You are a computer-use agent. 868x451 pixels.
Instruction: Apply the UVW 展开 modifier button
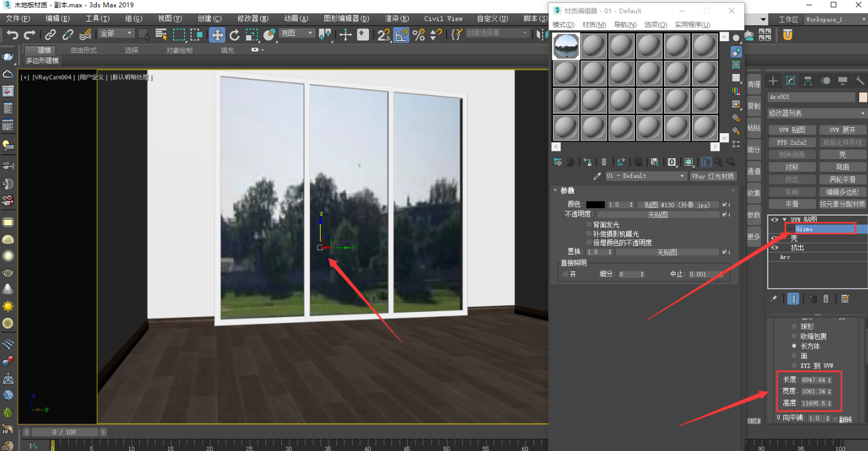(842, 129)
